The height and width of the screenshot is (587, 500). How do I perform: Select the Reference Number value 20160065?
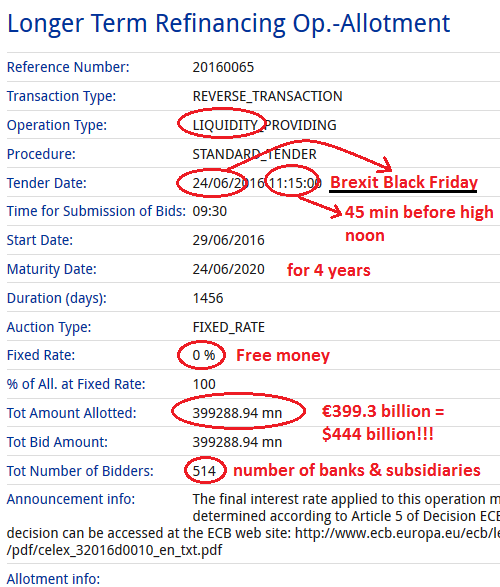pos(223,67)
